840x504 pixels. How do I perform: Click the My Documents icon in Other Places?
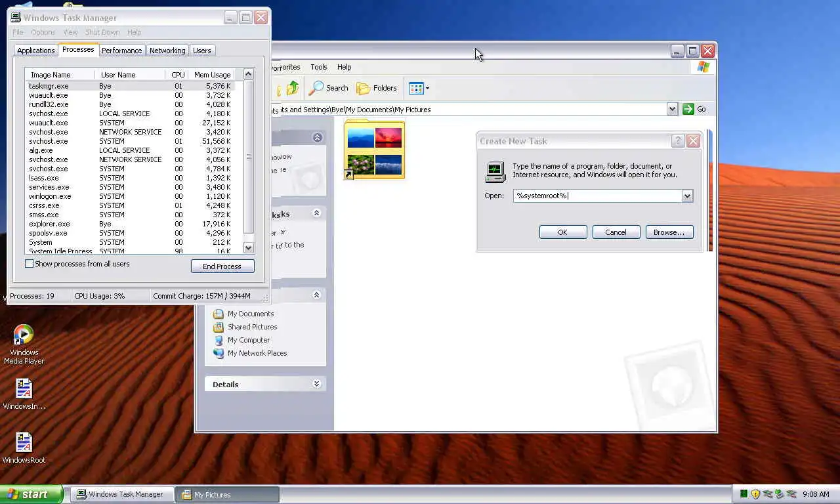point(219,314)
